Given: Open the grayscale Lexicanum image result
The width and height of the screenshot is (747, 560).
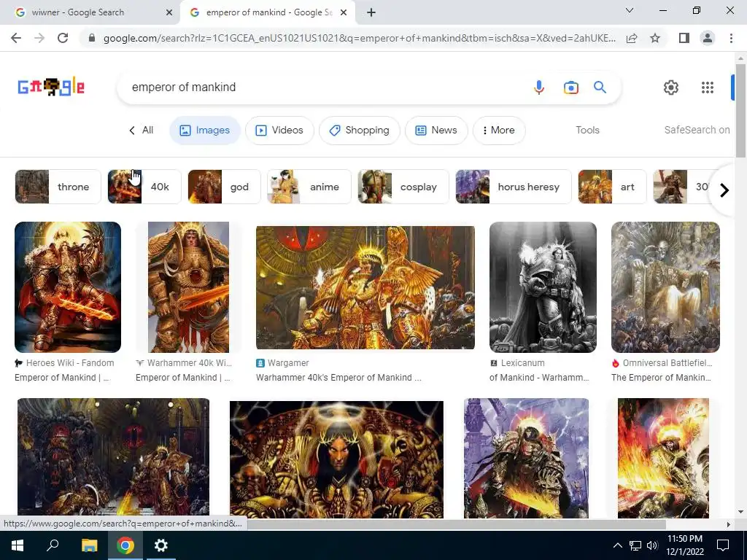Looking at the screenshot, I should pos(543,287).
